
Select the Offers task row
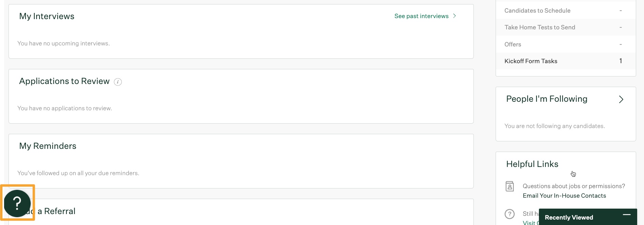tap(566, 44)
